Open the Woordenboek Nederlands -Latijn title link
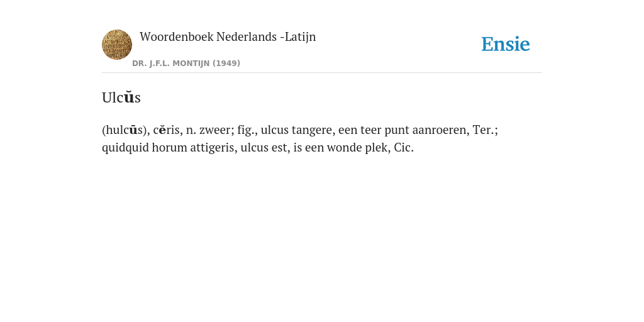 (x=228, y=36)
